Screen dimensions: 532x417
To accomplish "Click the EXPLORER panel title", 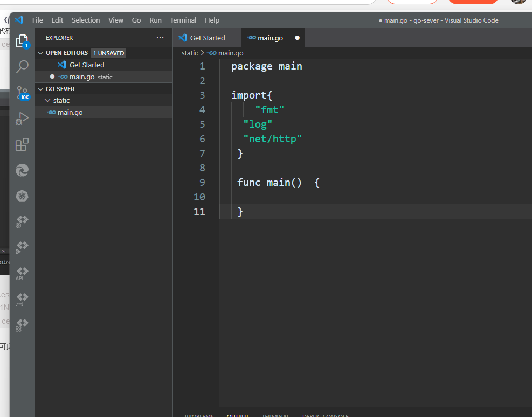I will click(59, 38).
